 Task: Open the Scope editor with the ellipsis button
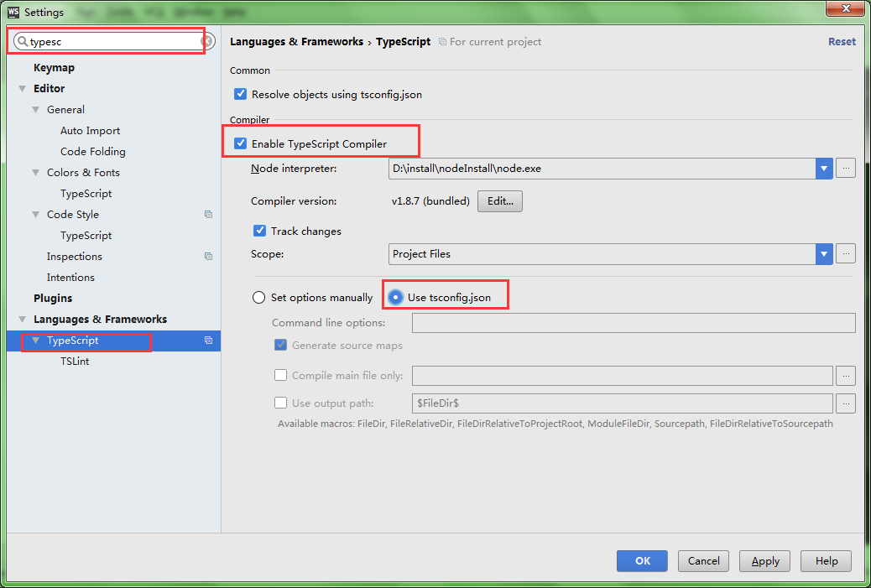pos(846,254)
